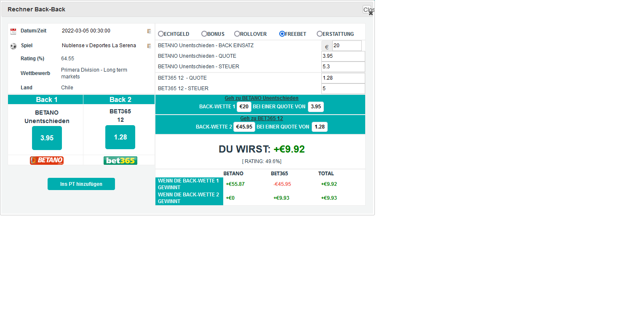Screen dimensions: 644x311
Task: Select the ECHTGELD radio option
Action: (x=161, y=34)
